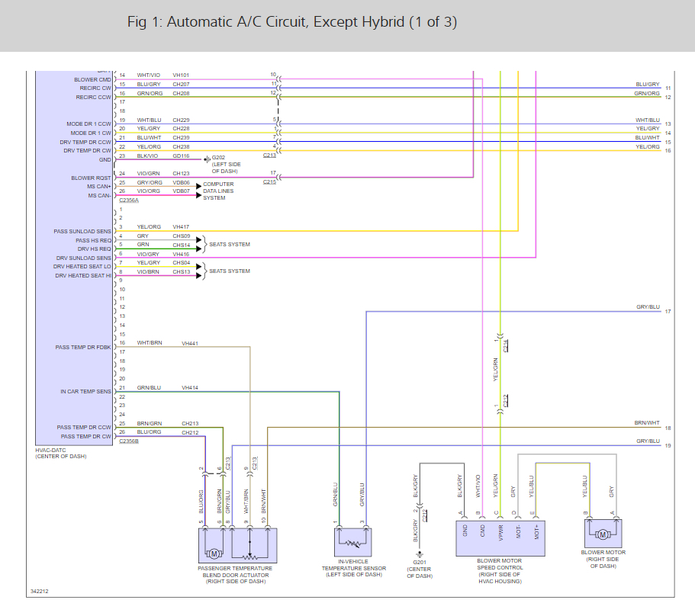Click the C2356A connector label
The height and width of the screenshot is (616, 695).
pyautogui.click(x=129, y=201)
